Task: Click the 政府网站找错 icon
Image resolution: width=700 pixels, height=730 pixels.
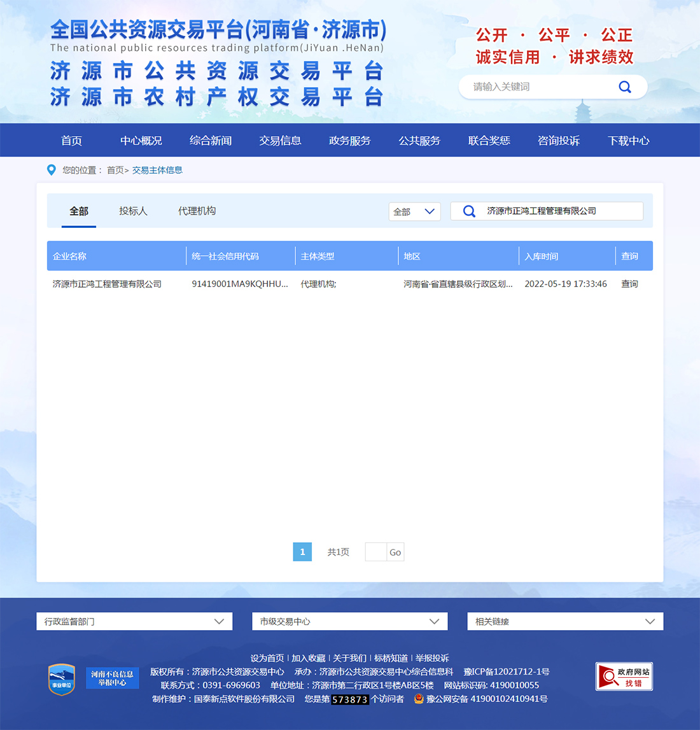Action: 624,677
